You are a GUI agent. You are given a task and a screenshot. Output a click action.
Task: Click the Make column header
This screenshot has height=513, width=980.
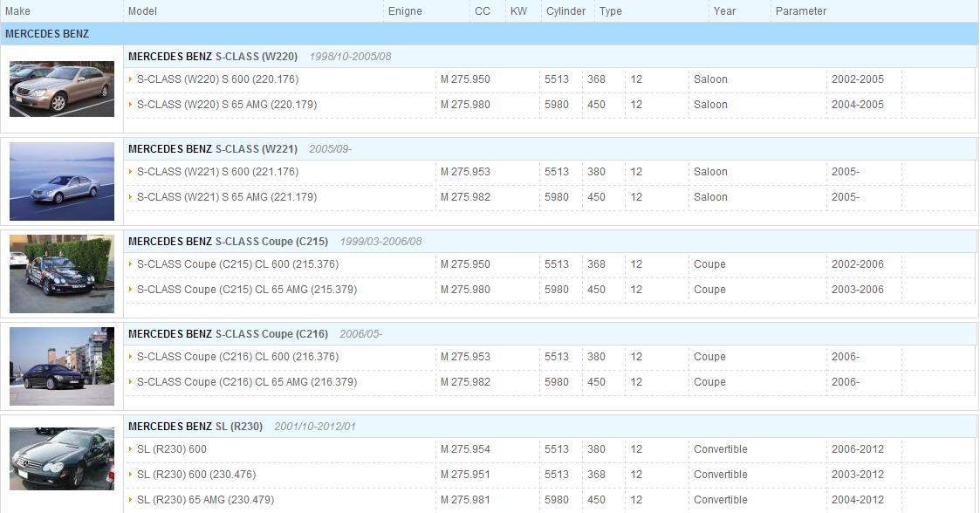click(17, 11)
